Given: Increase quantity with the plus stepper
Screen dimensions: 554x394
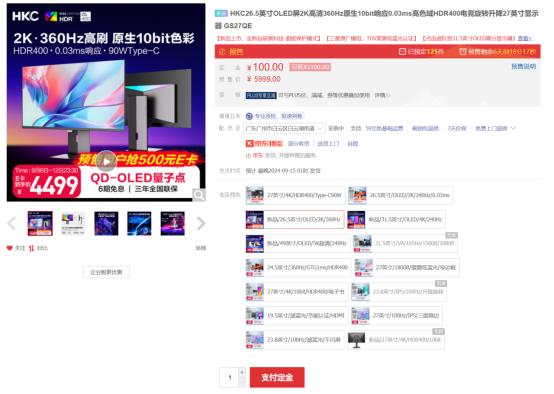Looking at the screenshot, I should 242,372.
